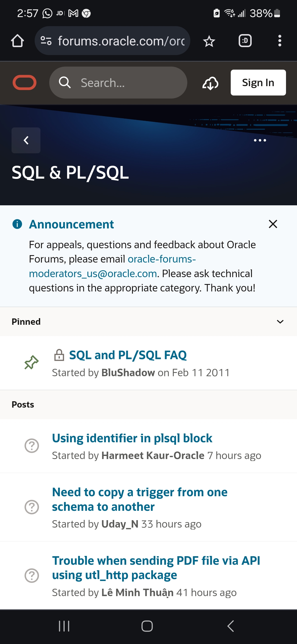Open the utl_http PDF file trouble post

coord(156,568)
